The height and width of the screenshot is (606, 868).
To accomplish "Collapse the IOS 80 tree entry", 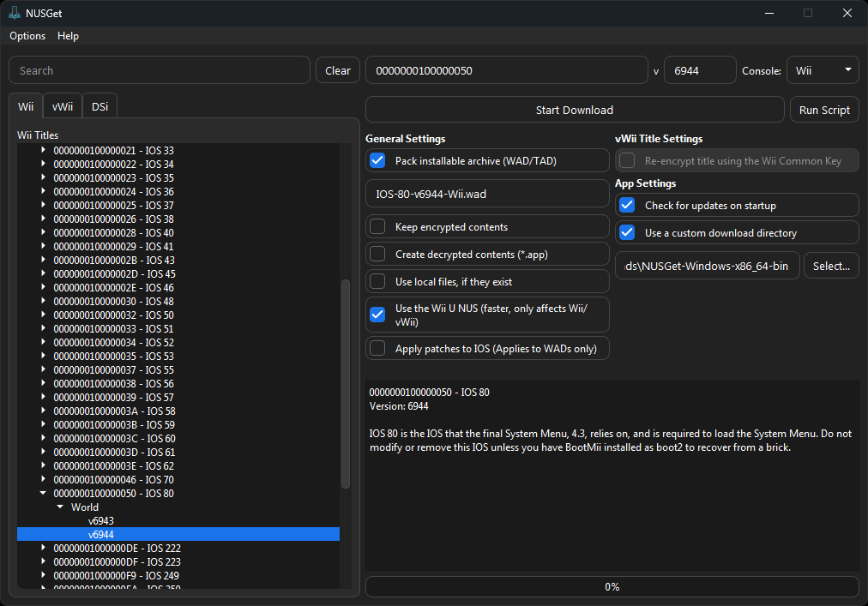I will pos(44,494).
